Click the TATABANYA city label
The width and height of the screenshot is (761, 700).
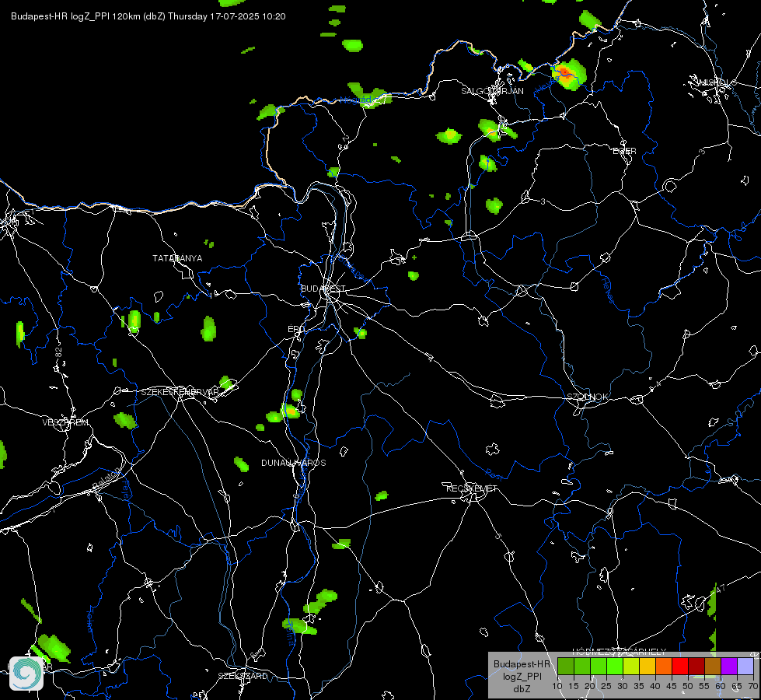[177, 258]
